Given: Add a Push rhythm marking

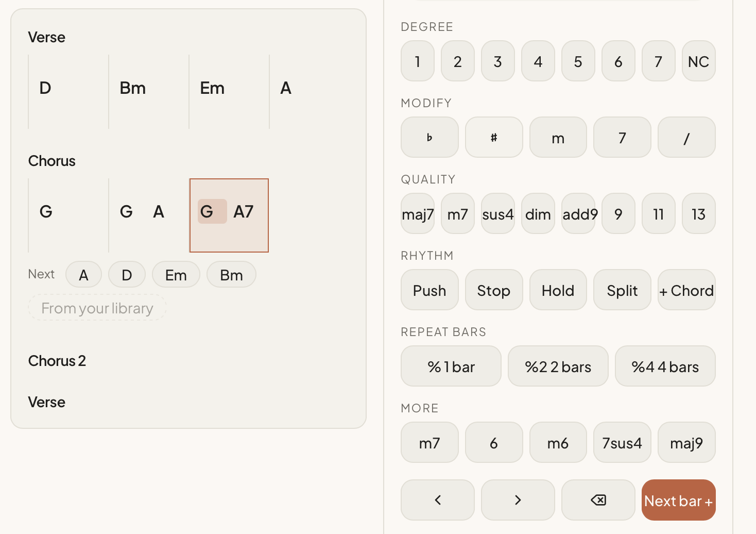Looking at the screenshot, I should click(429, 290).
